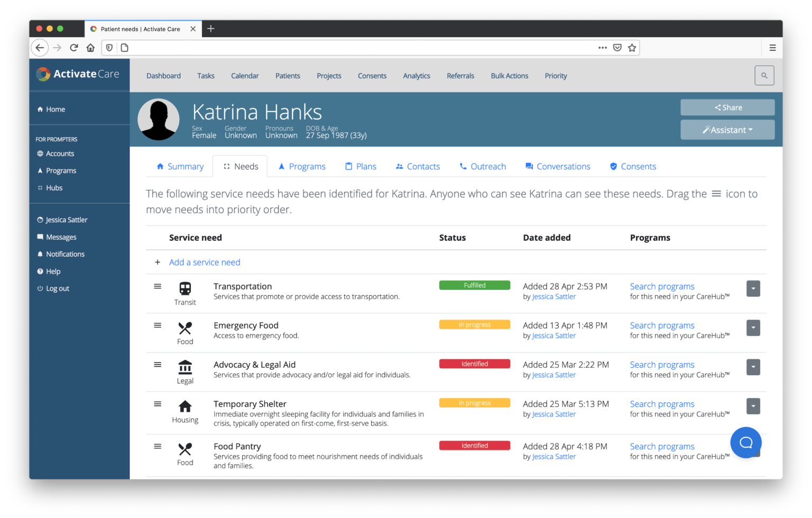Click the Transit service need icon
This screenshot has height=518, width=812.
(x=185, y=289)
